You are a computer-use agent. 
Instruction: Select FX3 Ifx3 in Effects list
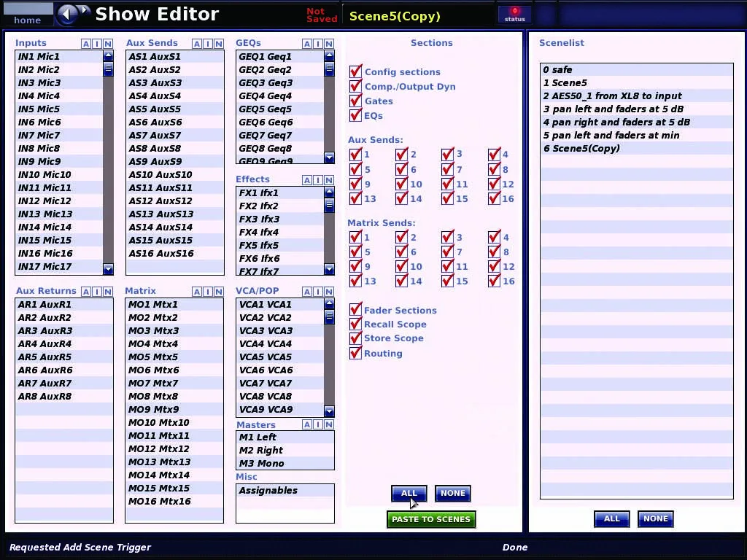[279, 219]
